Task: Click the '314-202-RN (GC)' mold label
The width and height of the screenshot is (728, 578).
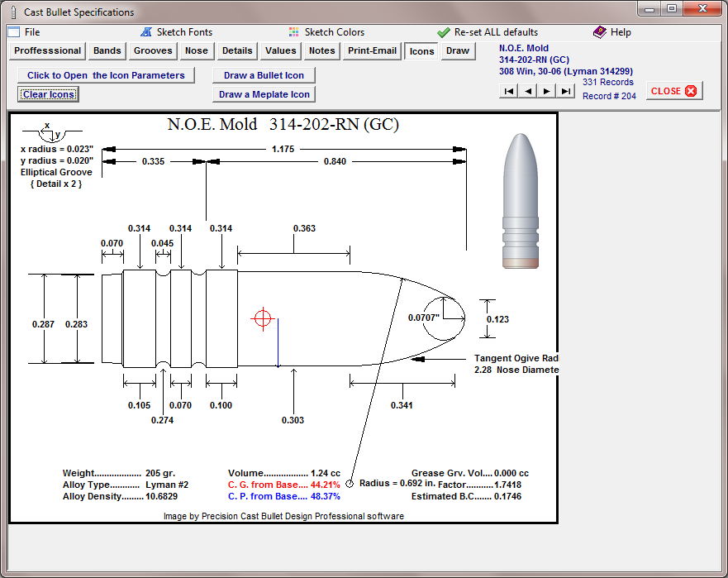Action: 534,60
